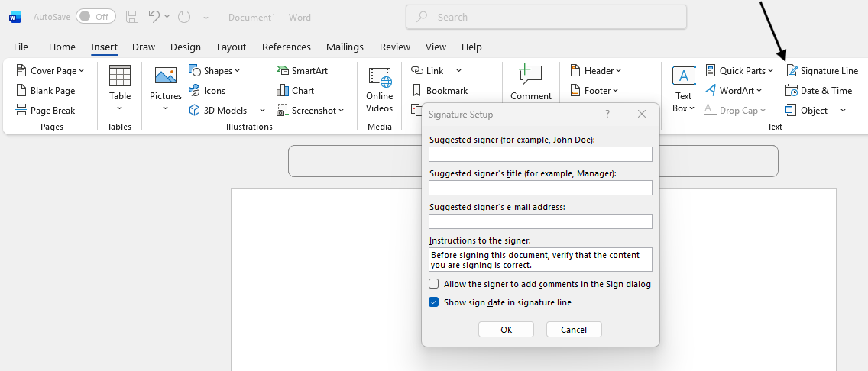Open the Layout tab
Screen dimensions: 868x371
click(232, 47)
